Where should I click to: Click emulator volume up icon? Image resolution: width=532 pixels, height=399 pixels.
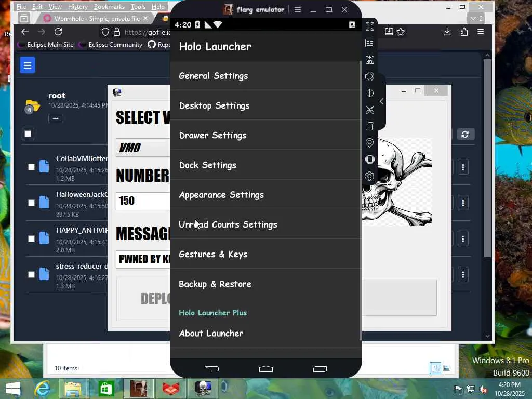point(369,76)
